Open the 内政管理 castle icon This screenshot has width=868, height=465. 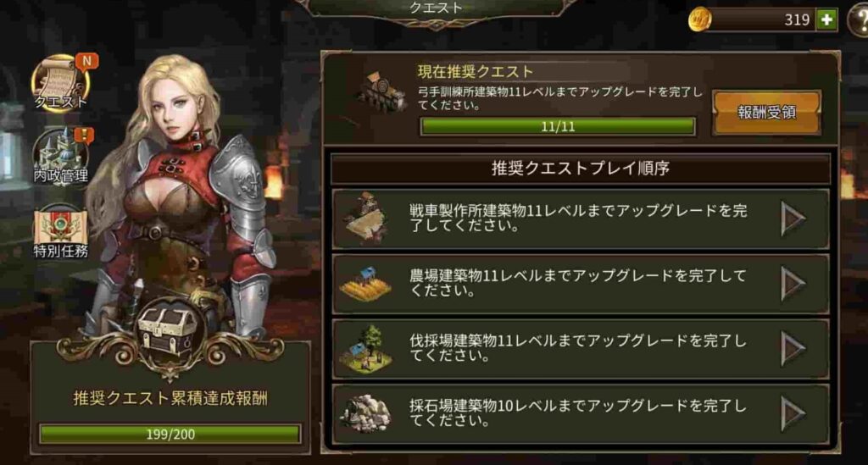[x=60, y=156]
